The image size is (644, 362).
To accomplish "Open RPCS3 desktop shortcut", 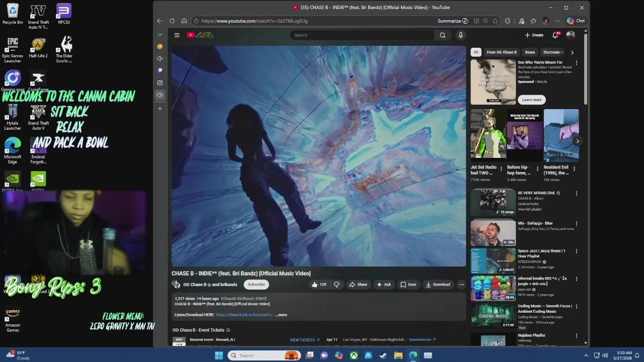I will click(x=63, y=14).
